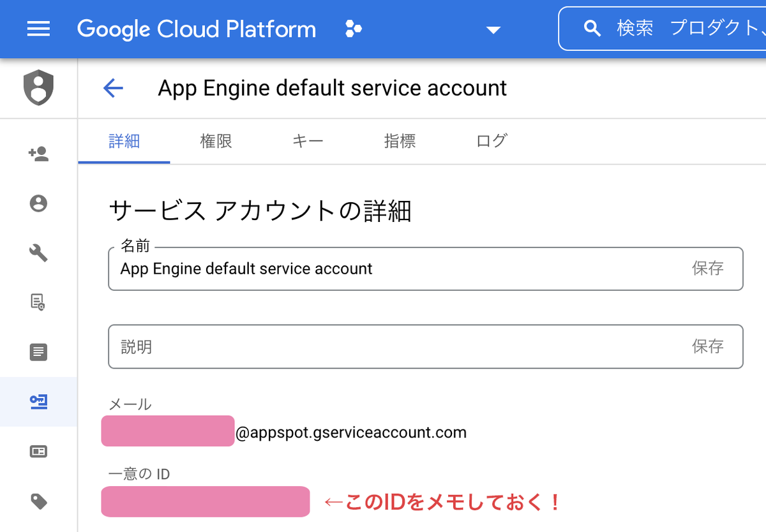Click the project hexagon dots icon

353,29
